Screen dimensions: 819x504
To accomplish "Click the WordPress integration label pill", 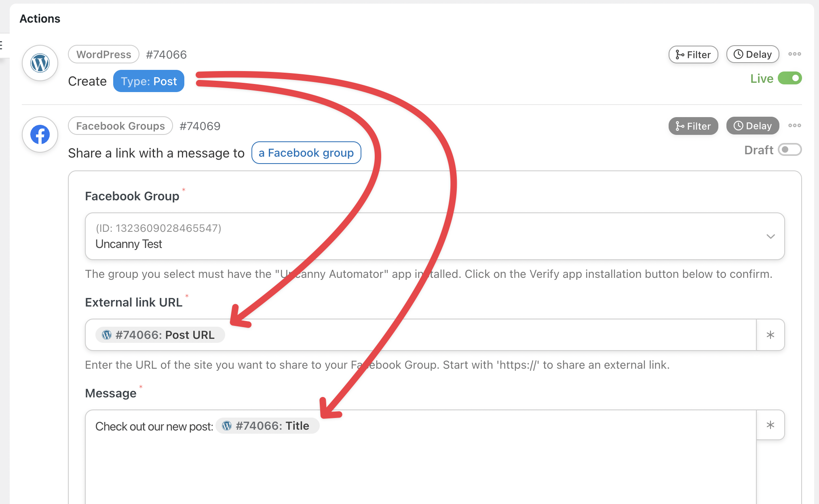I will [x=103, y=54].
